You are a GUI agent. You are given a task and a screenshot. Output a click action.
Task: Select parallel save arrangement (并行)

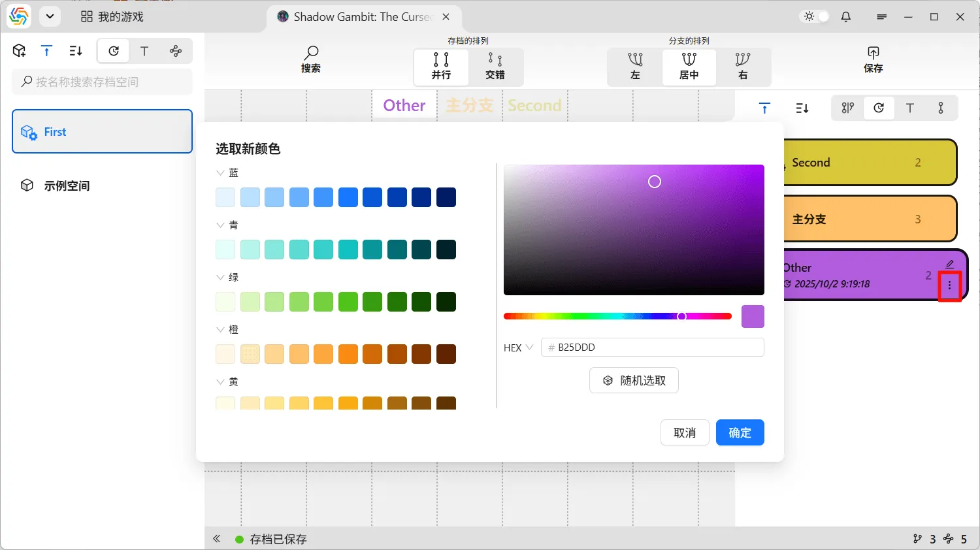[x=441, y=67]
